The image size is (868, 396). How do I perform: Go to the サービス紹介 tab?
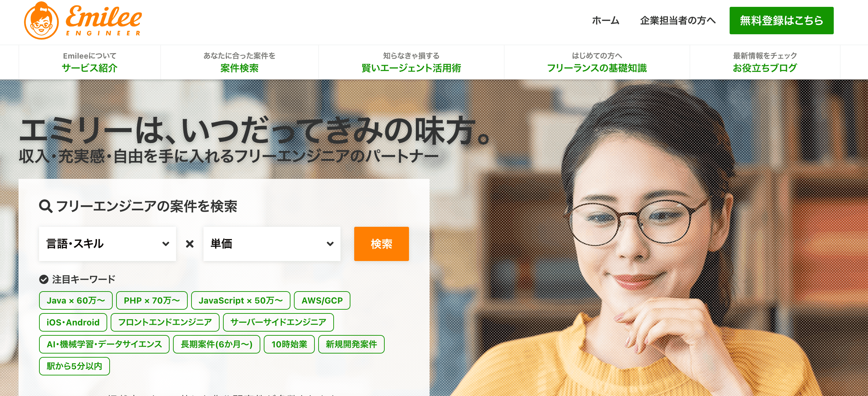pos(90,62)
